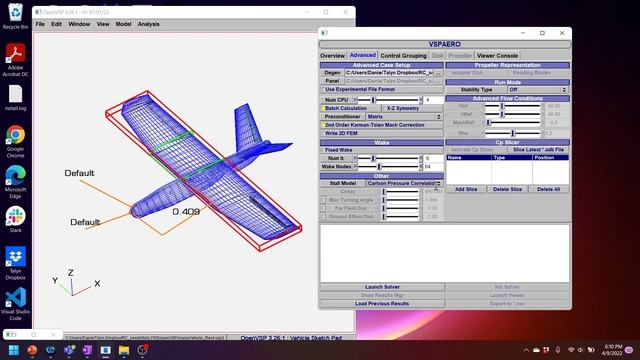This screenshot has width=640, height=360.
Task: Switch to the Overview tab
Action: (x=333, y=56)
